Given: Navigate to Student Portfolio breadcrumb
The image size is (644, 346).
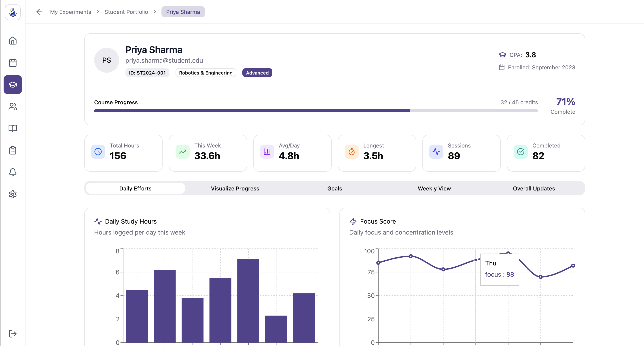Looking at the screenshot, I should tap(126, 12).
